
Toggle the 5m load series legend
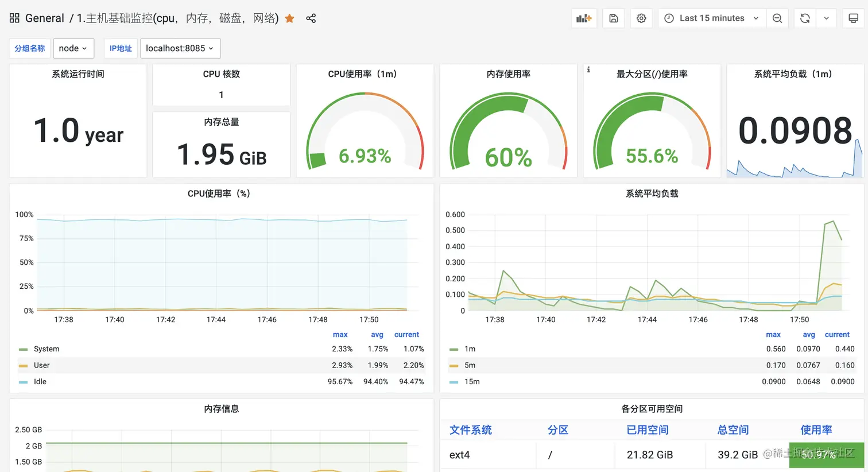coord(470,365)
